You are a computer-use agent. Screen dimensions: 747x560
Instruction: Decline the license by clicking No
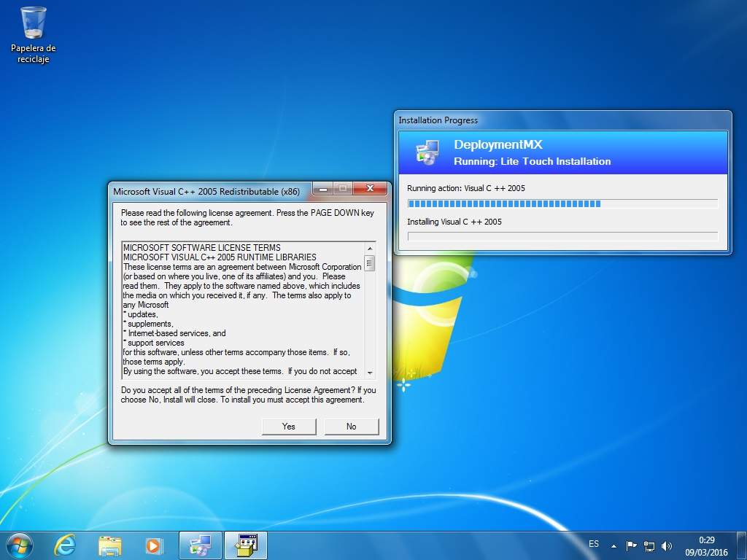coord(351,427)
